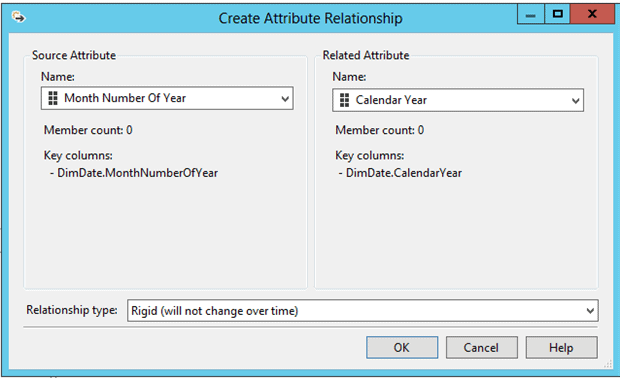The height and width of the screenshot is (378, 620).
Task: Click the attribute grid icon beside Month Number Of Year
Action: pos(53,98)
